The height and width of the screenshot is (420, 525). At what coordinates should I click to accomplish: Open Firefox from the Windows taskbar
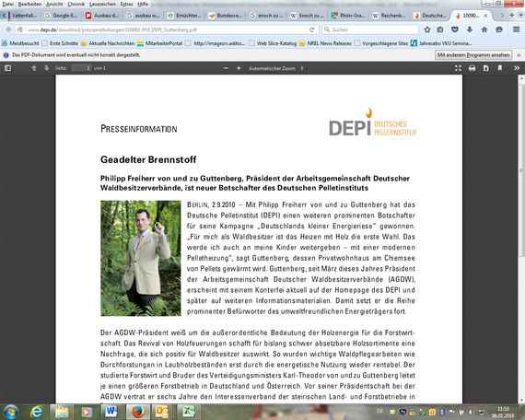(x=137, y=412)
